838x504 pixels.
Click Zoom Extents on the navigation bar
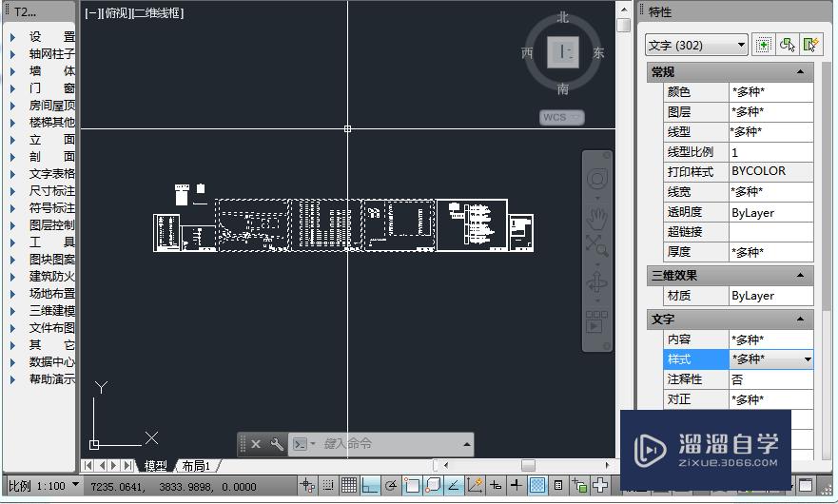pyautogui.click(x=597, y=246)
